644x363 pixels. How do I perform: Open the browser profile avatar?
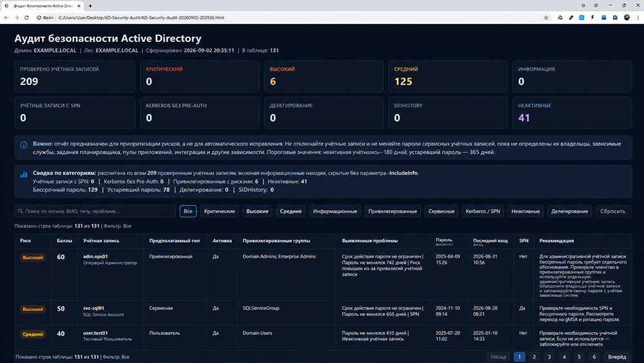[x=627, y=17]
